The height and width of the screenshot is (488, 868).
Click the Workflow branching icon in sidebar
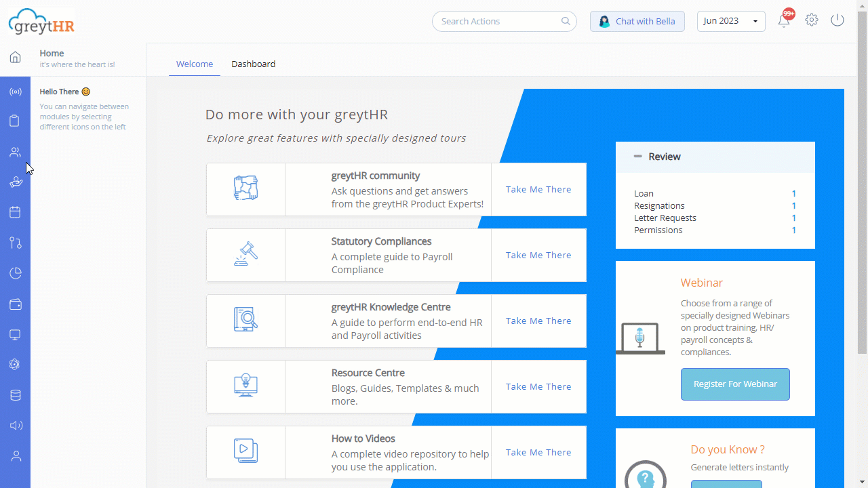click(x=15, y=243)
